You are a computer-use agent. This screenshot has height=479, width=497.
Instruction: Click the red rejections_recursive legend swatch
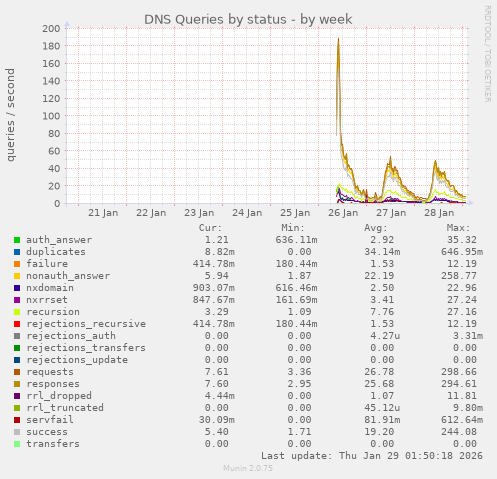point(17,324)
